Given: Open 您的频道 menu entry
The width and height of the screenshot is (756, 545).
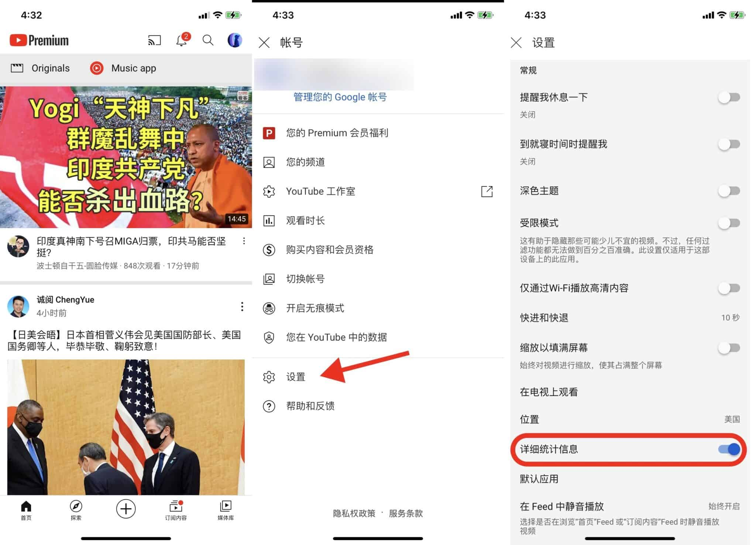Looking at the screenshot, I should 378,162.
